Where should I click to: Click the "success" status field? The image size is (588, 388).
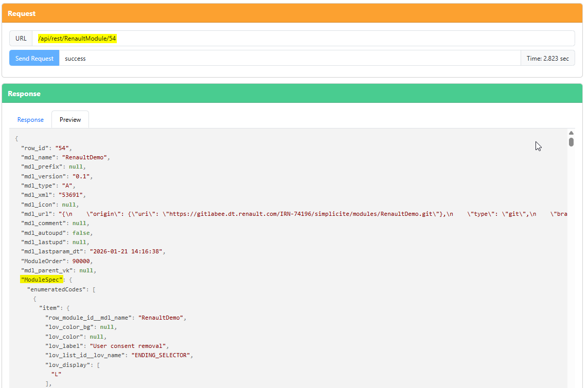(289, 59)
